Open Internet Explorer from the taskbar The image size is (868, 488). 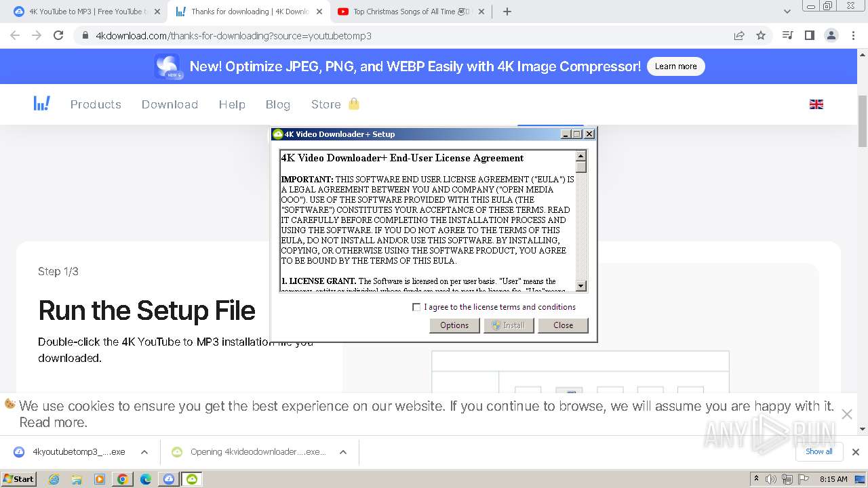tap(54, 479)
